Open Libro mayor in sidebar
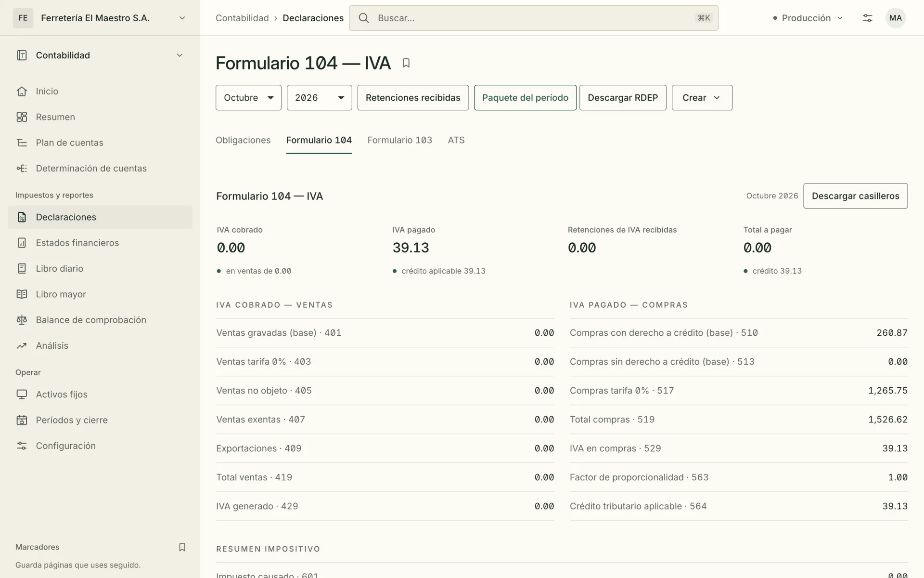The height and width of the screenshot is (578, 924). pos(100,294)
